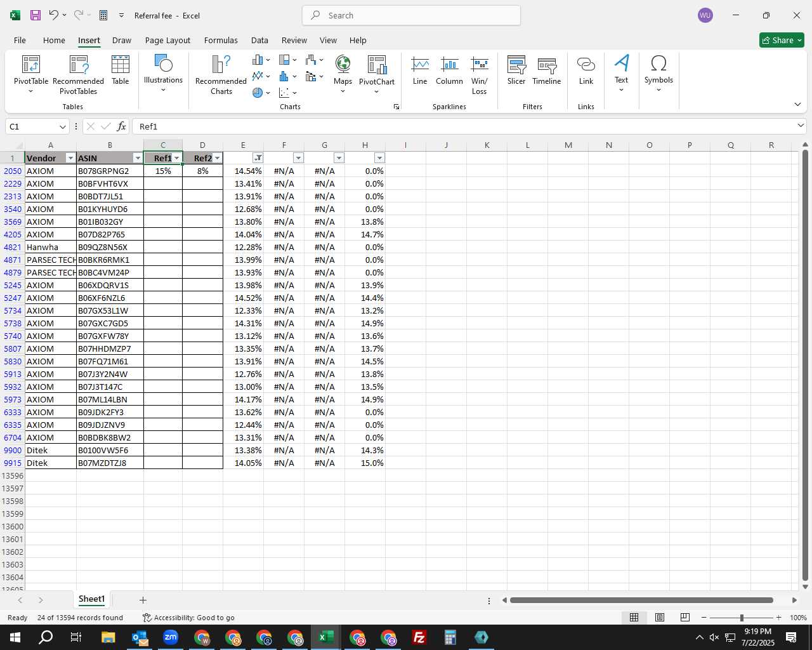Insert a scatter or bubble chart
The height and width of the screenshot is (650, 812).
point(287,93)
